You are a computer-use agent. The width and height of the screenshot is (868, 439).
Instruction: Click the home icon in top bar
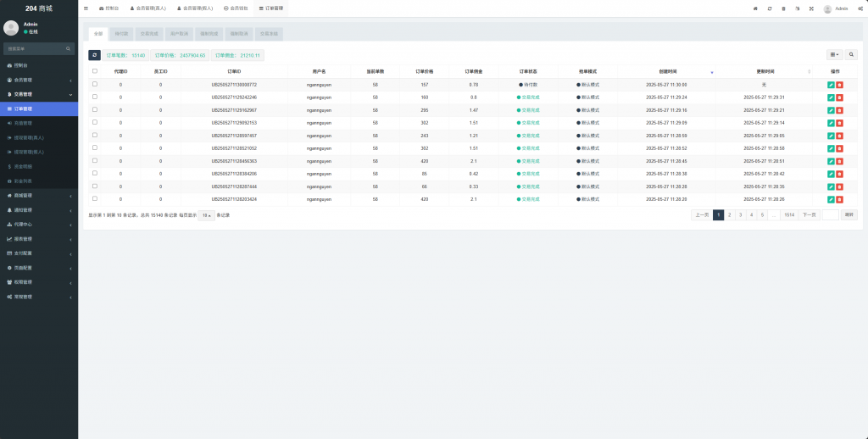[755, 8]
